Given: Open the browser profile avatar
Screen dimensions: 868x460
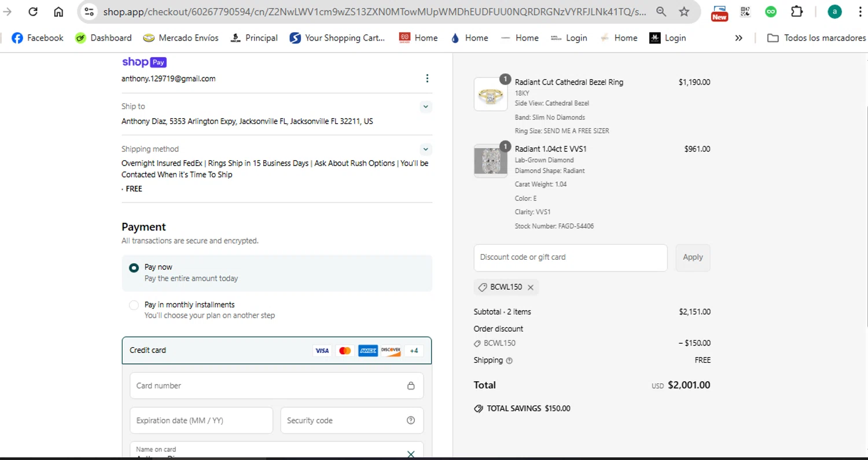Looking at the screenshot, I should coord(834,12).
